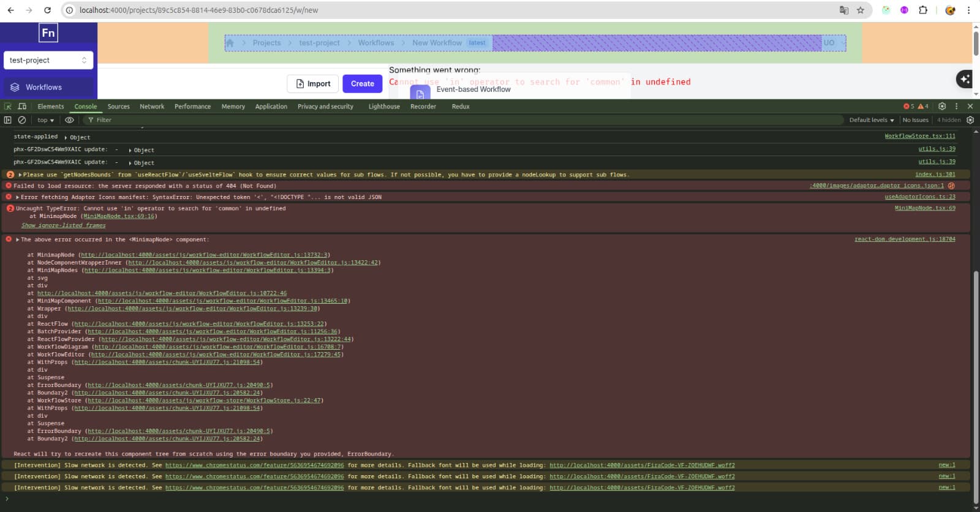The image size is (980, 512).
Task: Click Show ignore-listed frames link
Action: click(63, 225)
